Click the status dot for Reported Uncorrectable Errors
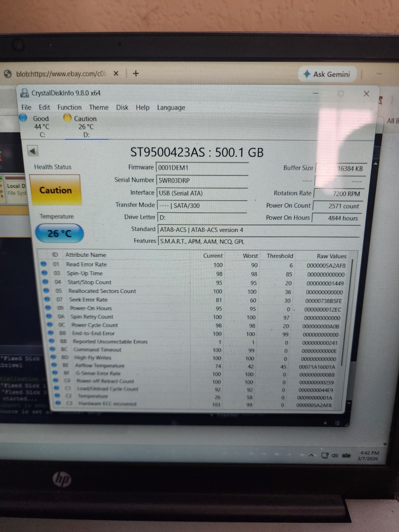 click(x=52, y=341)
